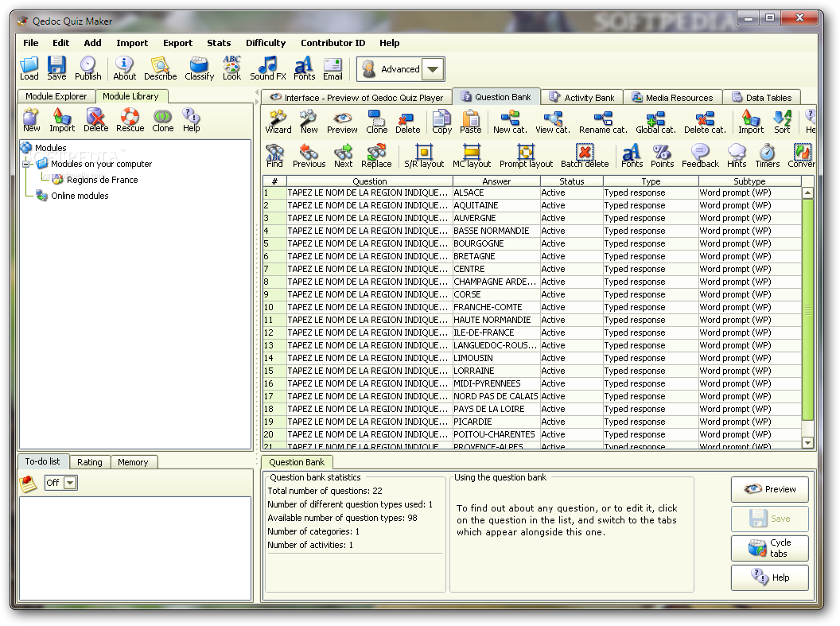The width and height of the screenshot is (840, 626).
Task: Click the Sort questions icon
Action: 782,122
